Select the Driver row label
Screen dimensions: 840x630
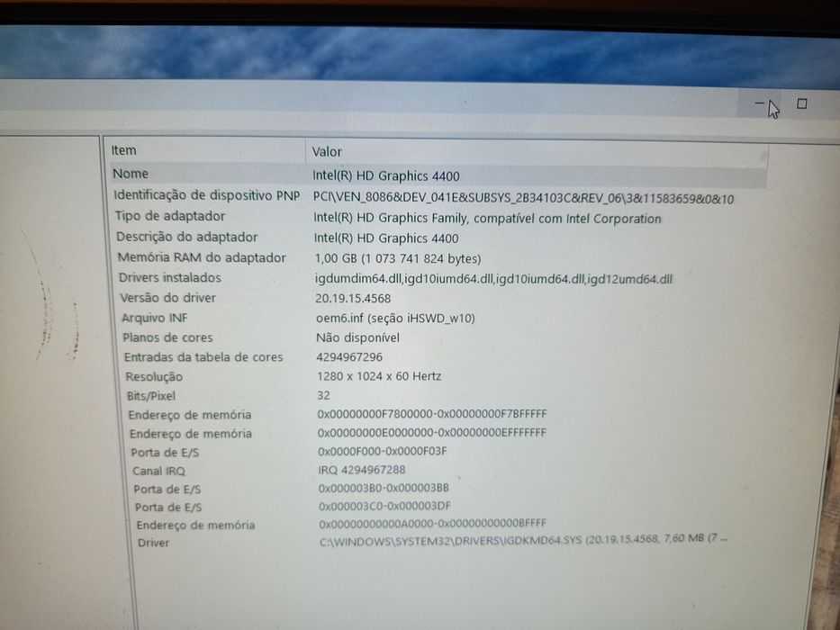[x=153, y=542]
